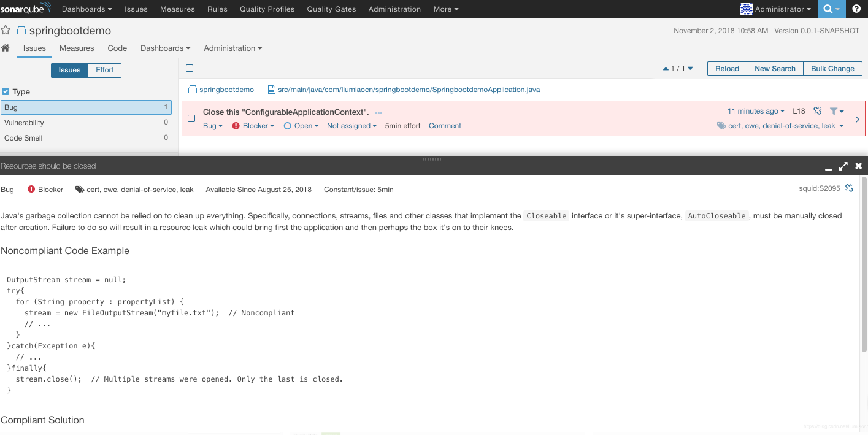
Task: Go to previous issue with up arrow
Action: pyautogui.click(x=666, y=69)
